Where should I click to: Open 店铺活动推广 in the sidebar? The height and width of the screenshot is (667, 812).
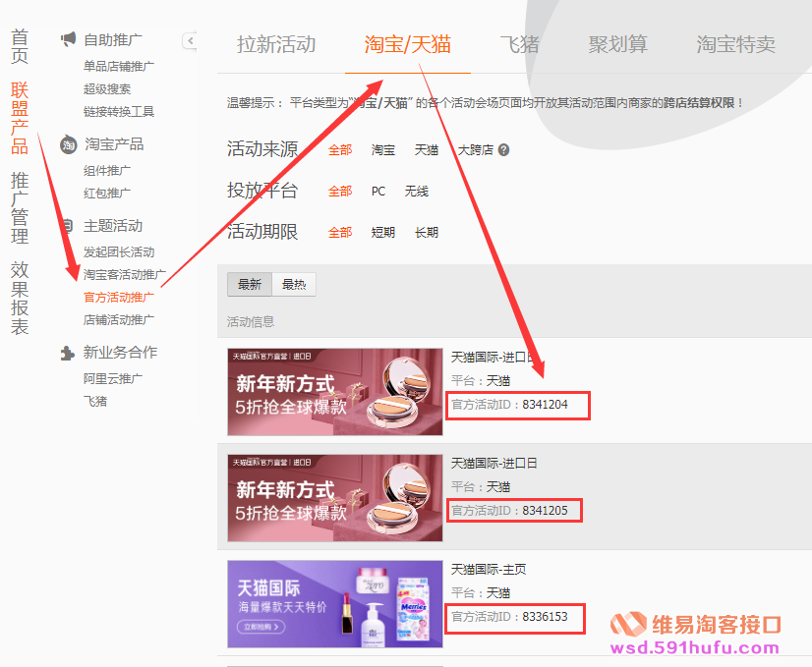(119, 320)
